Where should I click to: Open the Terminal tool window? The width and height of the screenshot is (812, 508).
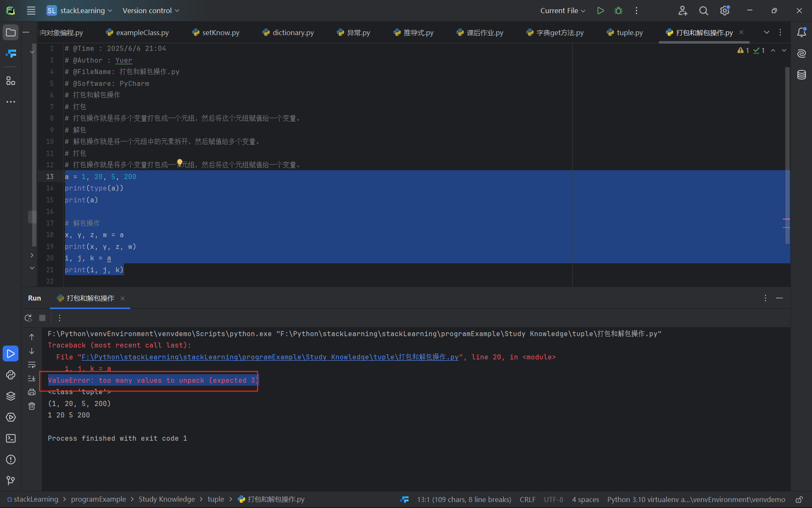coord(11,439)
